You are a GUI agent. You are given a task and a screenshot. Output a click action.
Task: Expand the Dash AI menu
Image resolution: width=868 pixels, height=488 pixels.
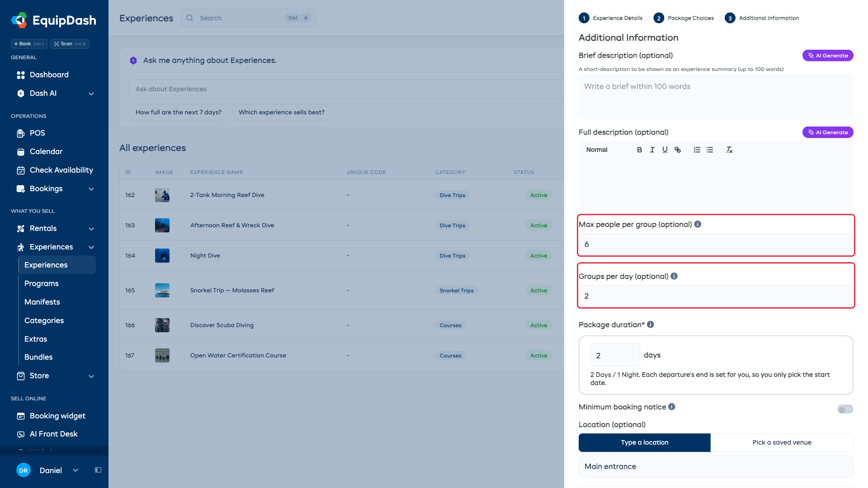[91, 94]
